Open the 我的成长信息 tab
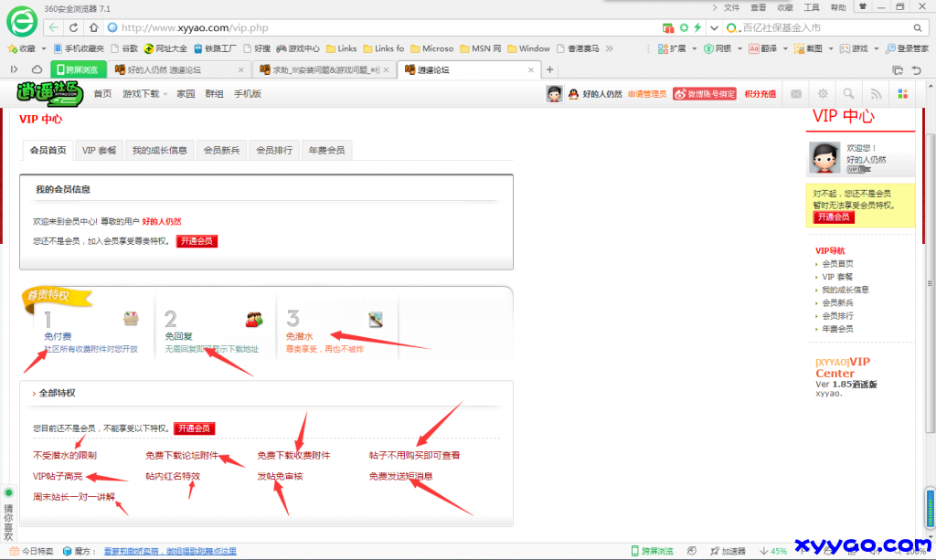Viewport: 936px width, 560px height. [159, 151]
